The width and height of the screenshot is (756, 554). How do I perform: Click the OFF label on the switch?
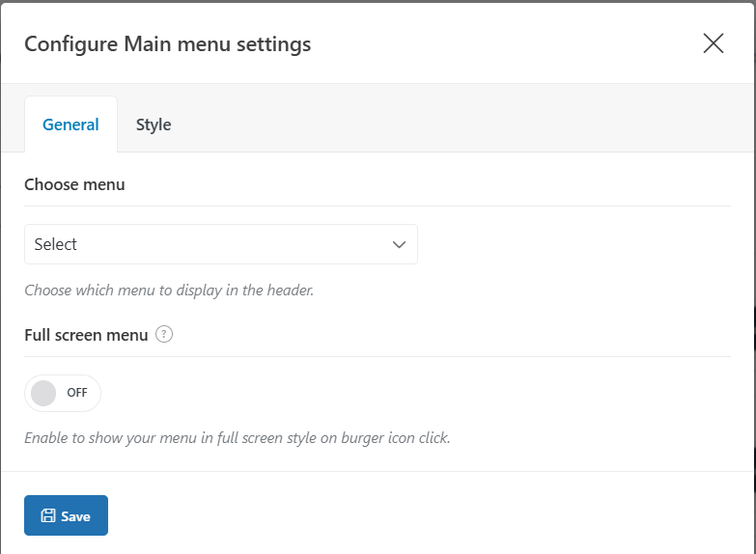[77, 393]
